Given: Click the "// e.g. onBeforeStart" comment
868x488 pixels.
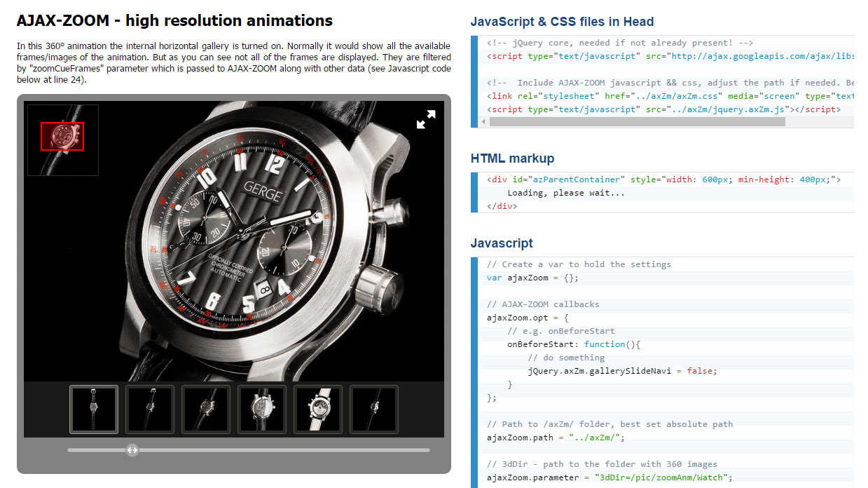Looking at the screenshot, I should (561, 331).
